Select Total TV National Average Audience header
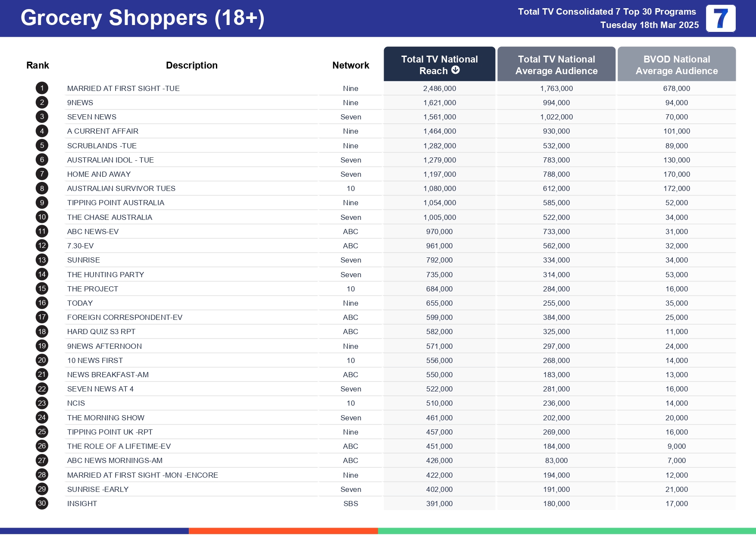 click(556, 65)
